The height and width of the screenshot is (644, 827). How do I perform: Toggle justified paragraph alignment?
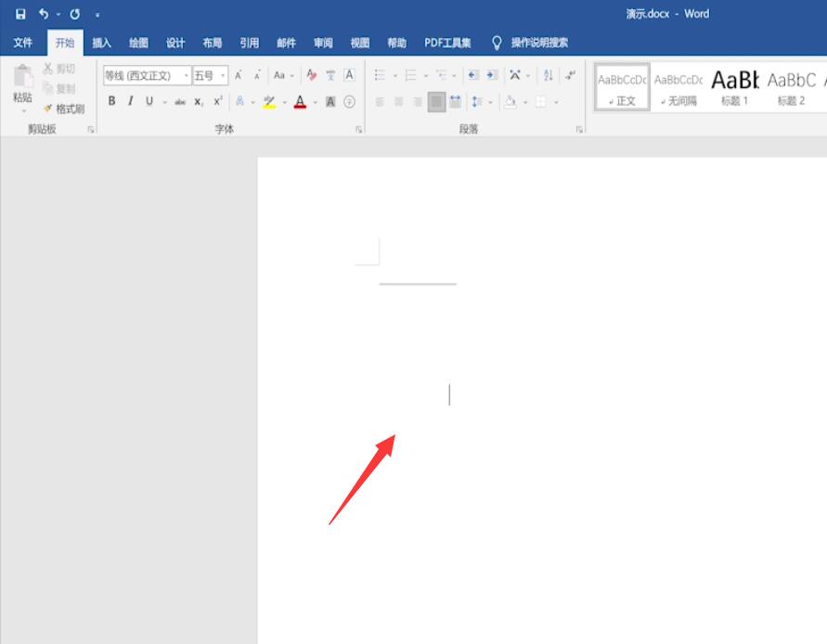tap(436, 101)
